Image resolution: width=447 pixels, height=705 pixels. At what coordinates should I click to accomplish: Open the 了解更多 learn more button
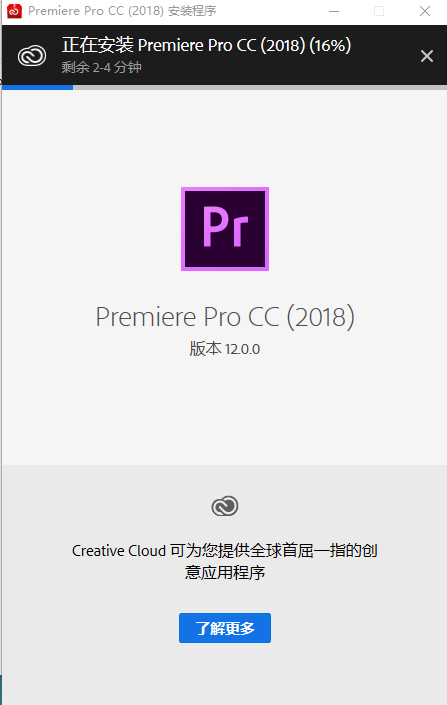point(225,628)
